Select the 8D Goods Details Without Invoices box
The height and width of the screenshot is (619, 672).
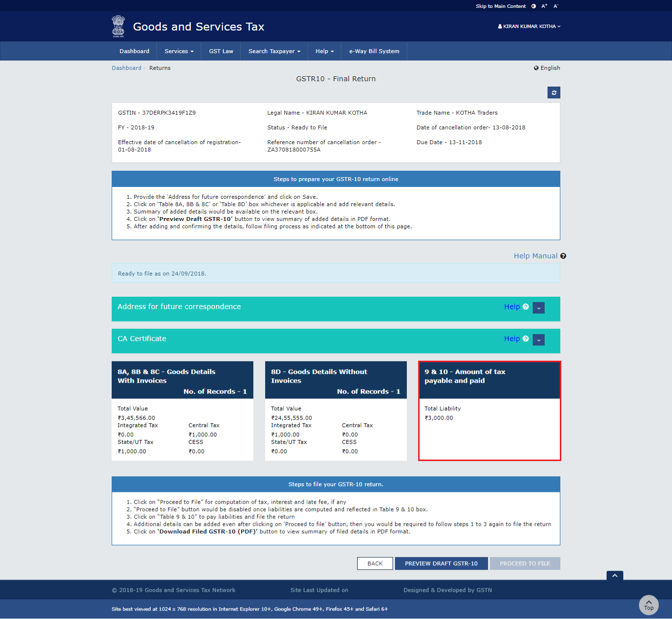click(x=336, y=411)
